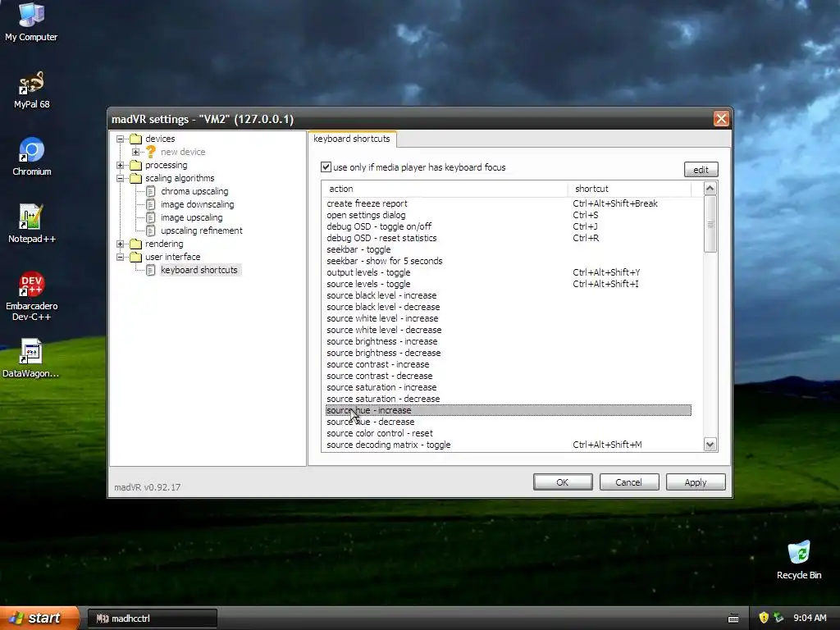Click the chroma upscaling page icon
The width and height of the screenshot is (840, 630).
pos(151,191)
